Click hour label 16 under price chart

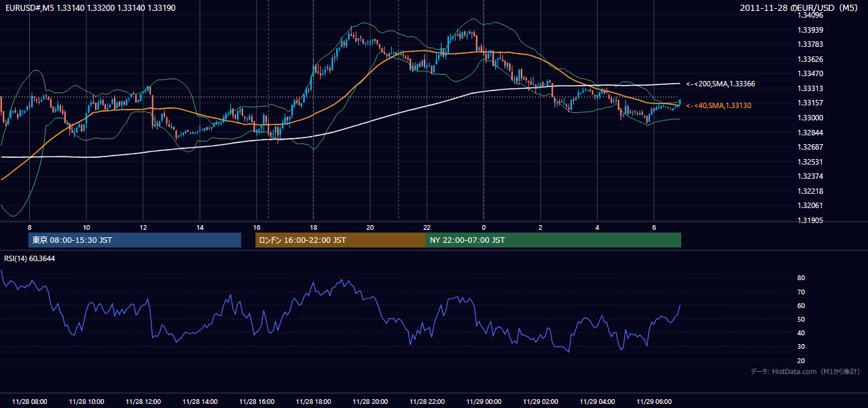pyautogui.click(x=257, y=227)
